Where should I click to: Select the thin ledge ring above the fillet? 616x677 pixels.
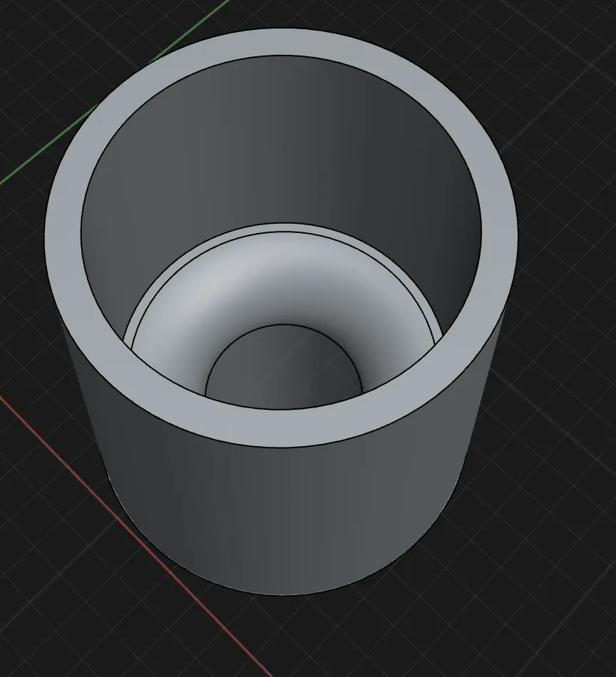(x=282, y=228)
